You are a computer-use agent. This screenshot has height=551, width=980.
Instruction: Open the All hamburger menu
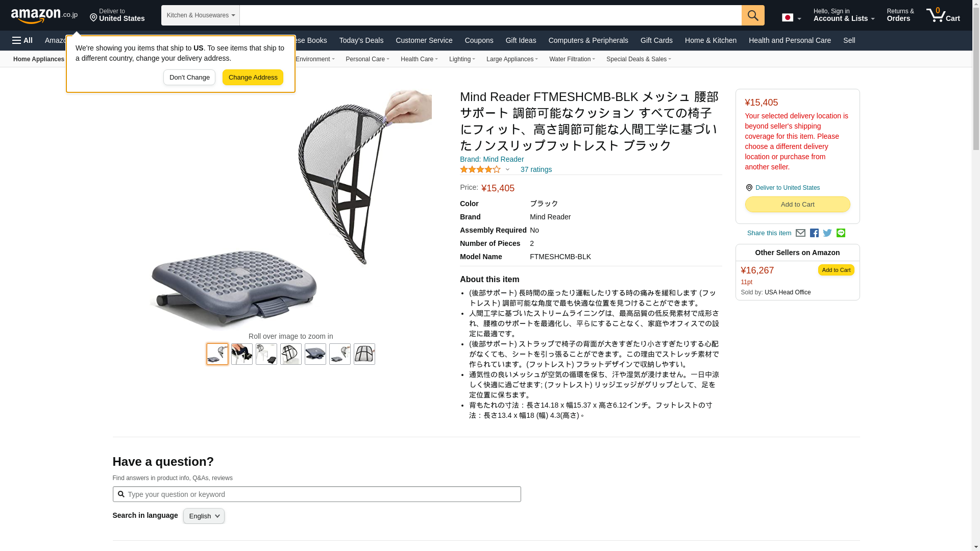point(22,40)
